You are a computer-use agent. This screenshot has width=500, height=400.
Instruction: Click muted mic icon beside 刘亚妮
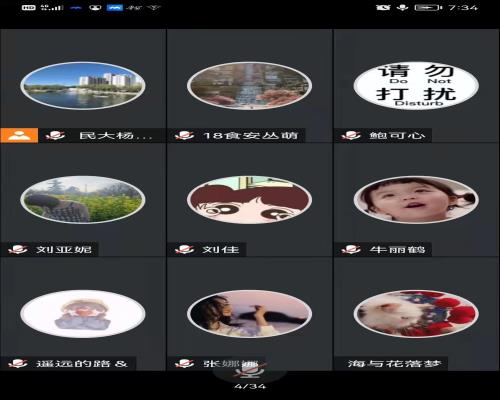tap(17, 249)
